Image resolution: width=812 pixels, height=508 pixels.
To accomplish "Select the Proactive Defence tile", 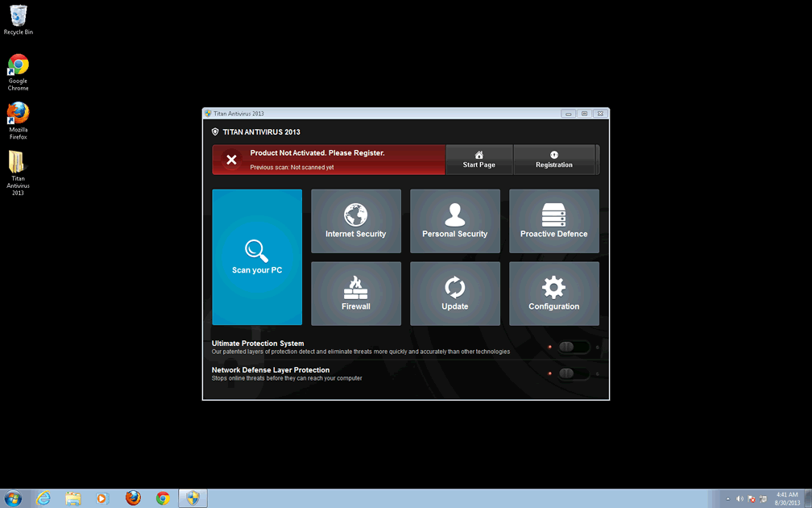I will point(553,221).
